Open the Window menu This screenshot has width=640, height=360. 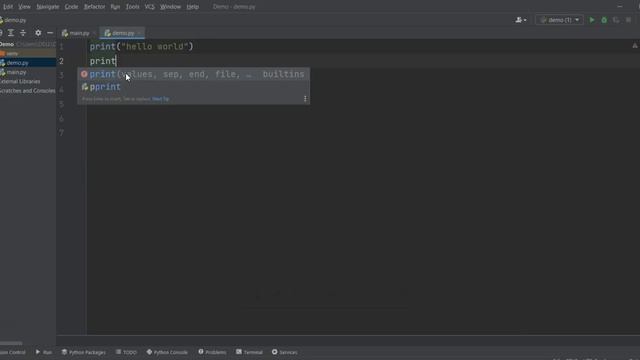coord(170,7)
